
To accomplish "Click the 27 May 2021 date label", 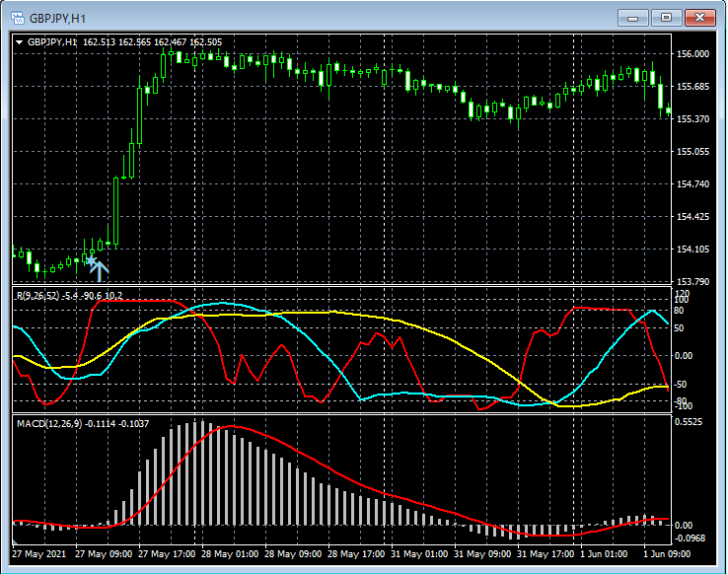I will pyautogui.click(x=39, y=554).
